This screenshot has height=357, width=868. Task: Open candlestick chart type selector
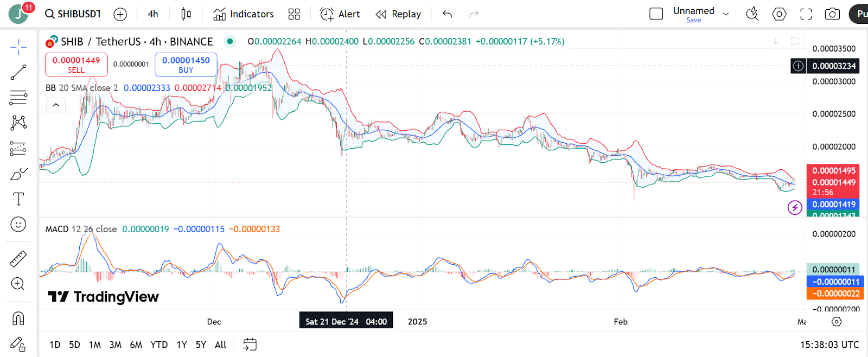click(186, 14)
